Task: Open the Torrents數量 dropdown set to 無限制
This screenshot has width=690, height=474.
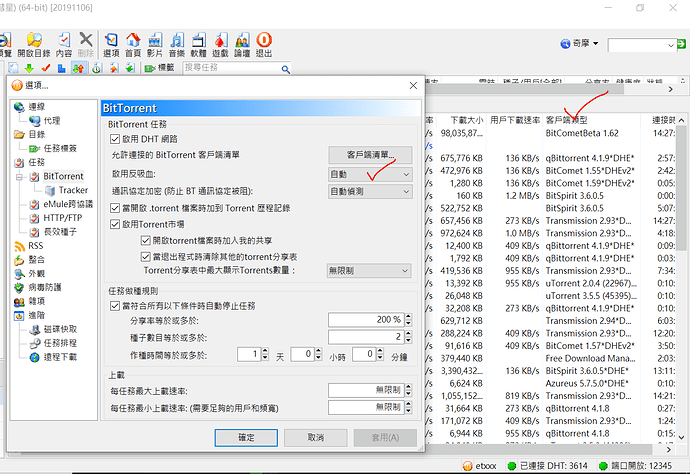Action: [369, 271]
